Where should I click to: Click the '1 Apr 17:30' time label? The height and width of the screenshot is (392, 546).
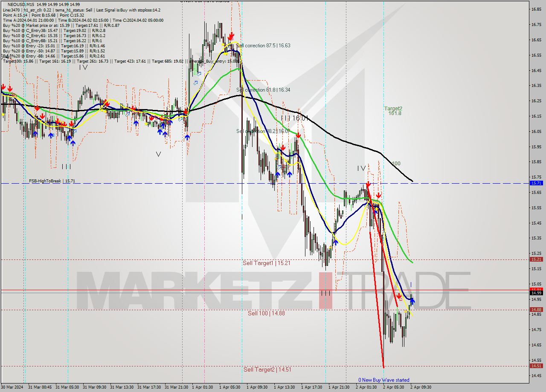tap(312, 387)
